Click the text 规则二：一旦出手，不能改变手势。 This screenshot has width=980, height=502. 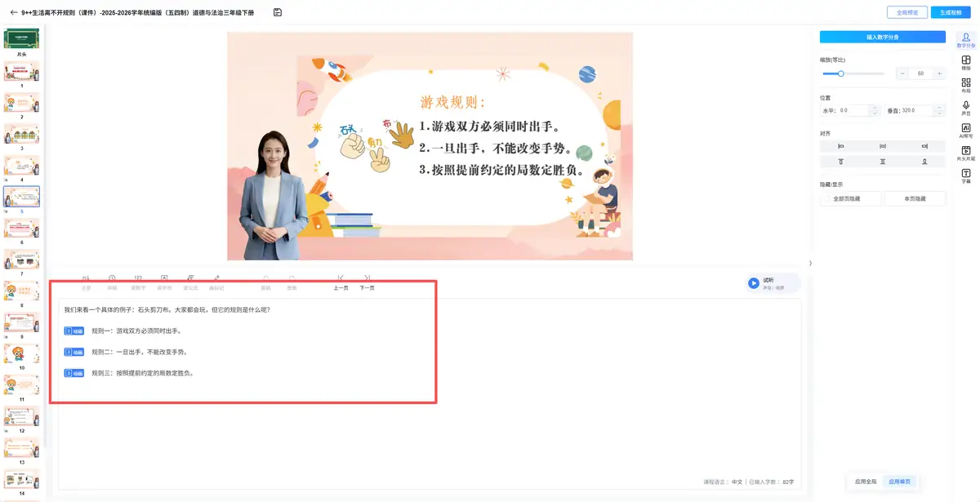[140, 352]
